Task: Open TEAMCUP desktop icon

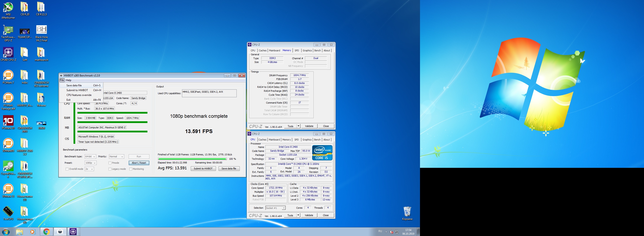Action: point(24,33)
